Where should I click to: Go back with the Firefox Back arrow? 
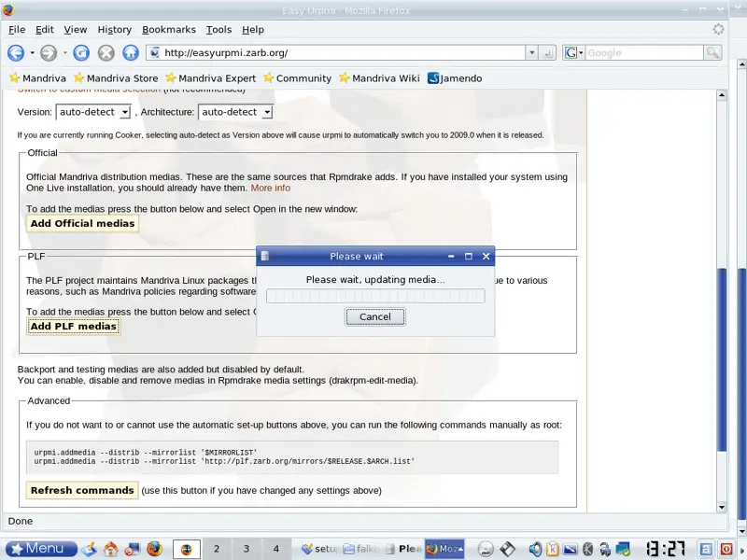[x=15, y=53]
